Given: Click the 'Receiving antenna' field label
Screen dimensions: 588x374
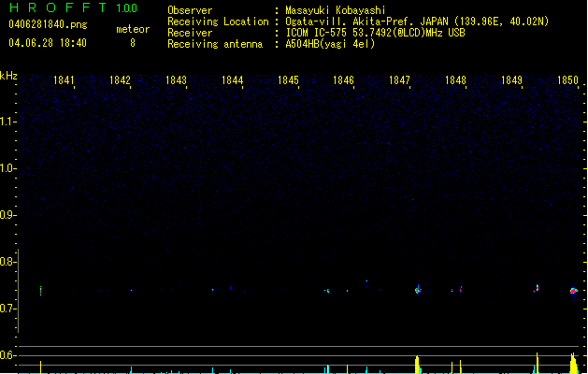Looking at the screenshot, I should (215, 44).
